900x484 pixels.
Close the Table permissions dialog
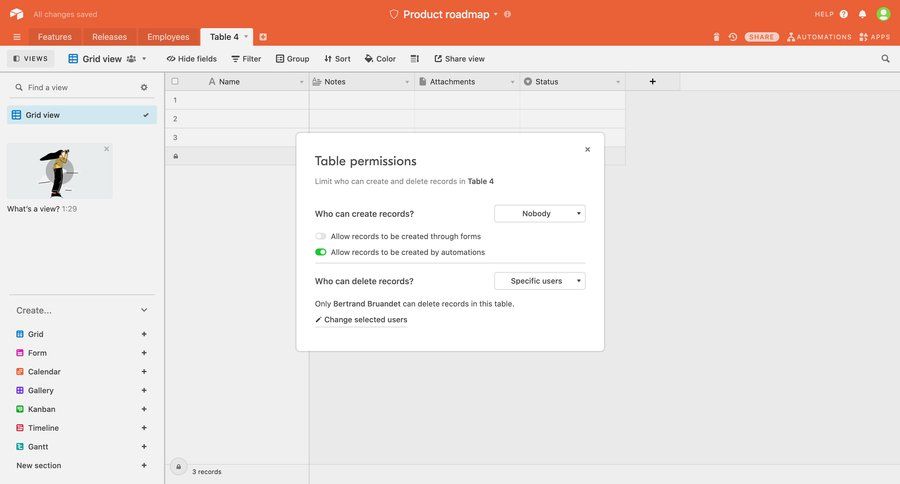coord(587,149)
